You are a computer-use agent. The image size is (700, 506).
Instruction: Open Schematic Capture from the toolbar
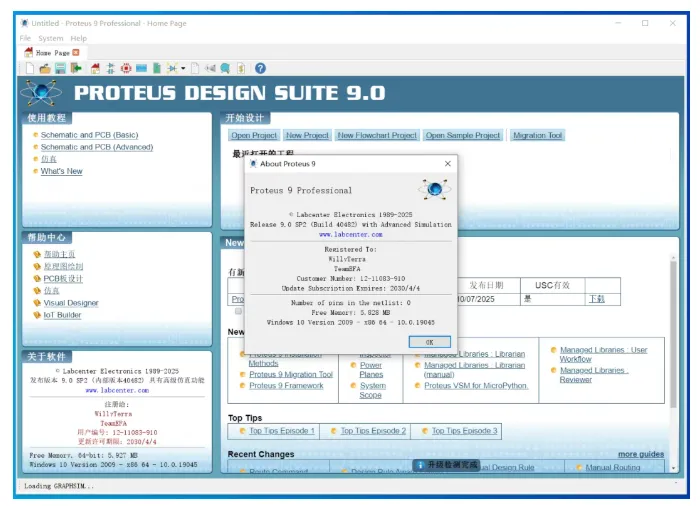(x=110, y=68)
